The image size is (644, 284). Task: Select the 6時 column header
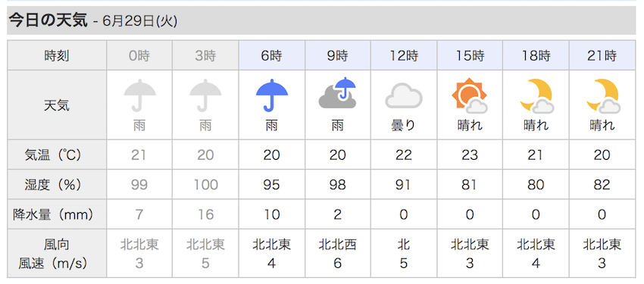tap(271, 55)
